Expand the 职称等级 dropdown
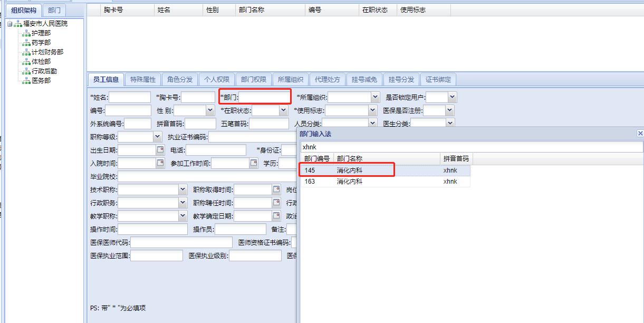This screenshot has width=644, height=323. (x=157, y=137)
